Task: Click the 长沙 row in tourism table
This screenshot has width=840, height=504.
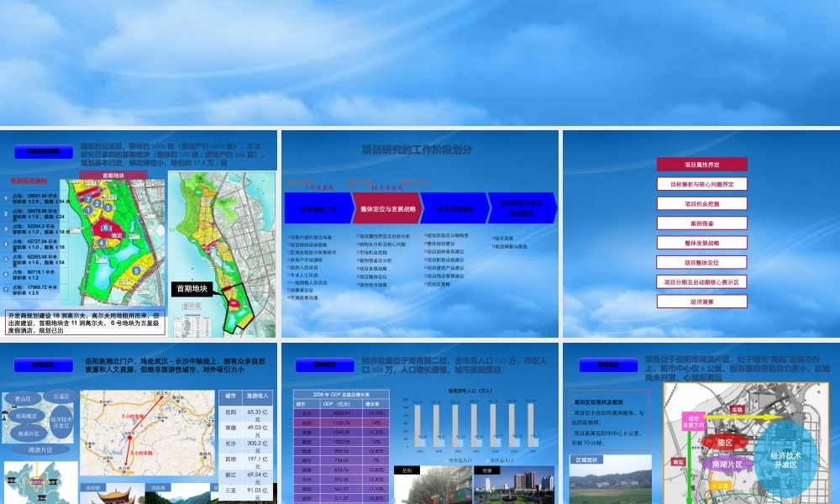Action: [x=246, y=447]
